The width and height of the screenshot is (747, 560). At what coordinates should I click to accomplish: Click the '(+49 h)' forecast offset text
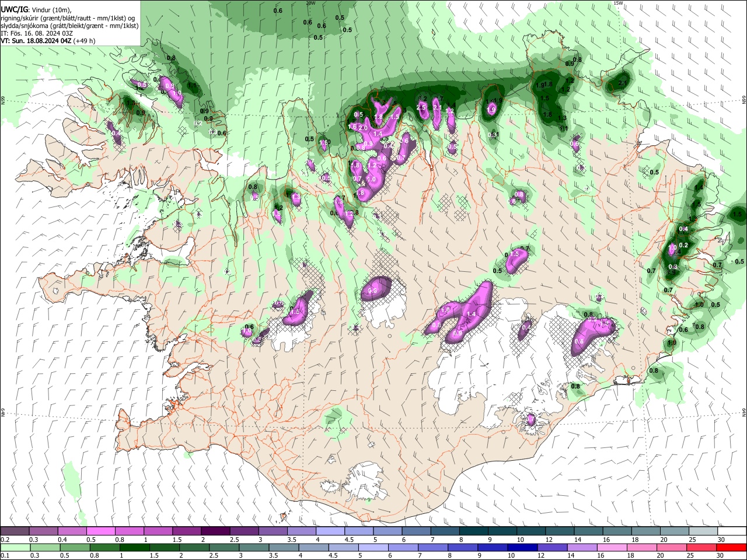pos(85,41)
